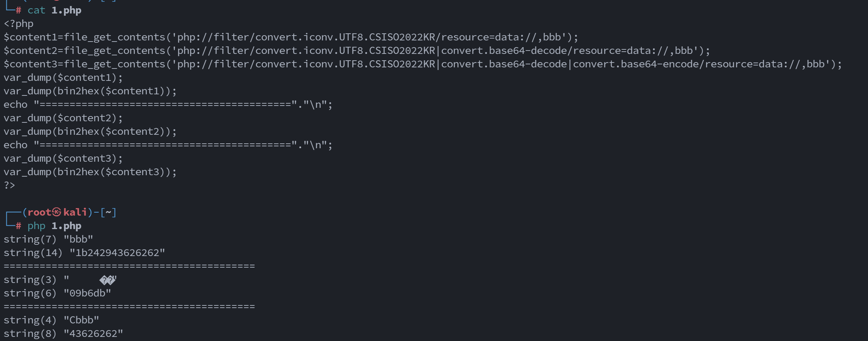Click the var_dump(bin2hex($content3)); line
Viewport: 868px width, 341px height.
[90, 172]
